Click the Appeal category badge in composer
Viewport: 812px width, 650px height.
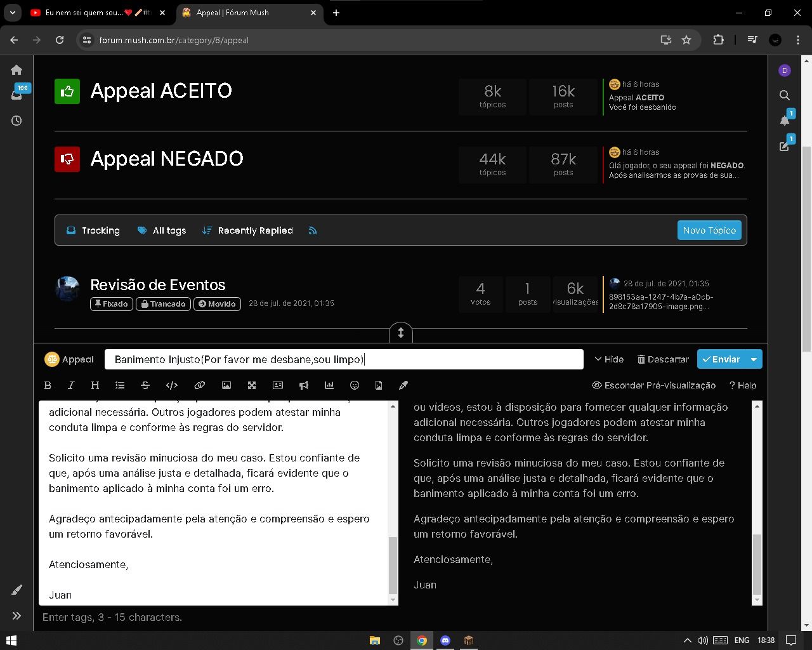[69, 359]
